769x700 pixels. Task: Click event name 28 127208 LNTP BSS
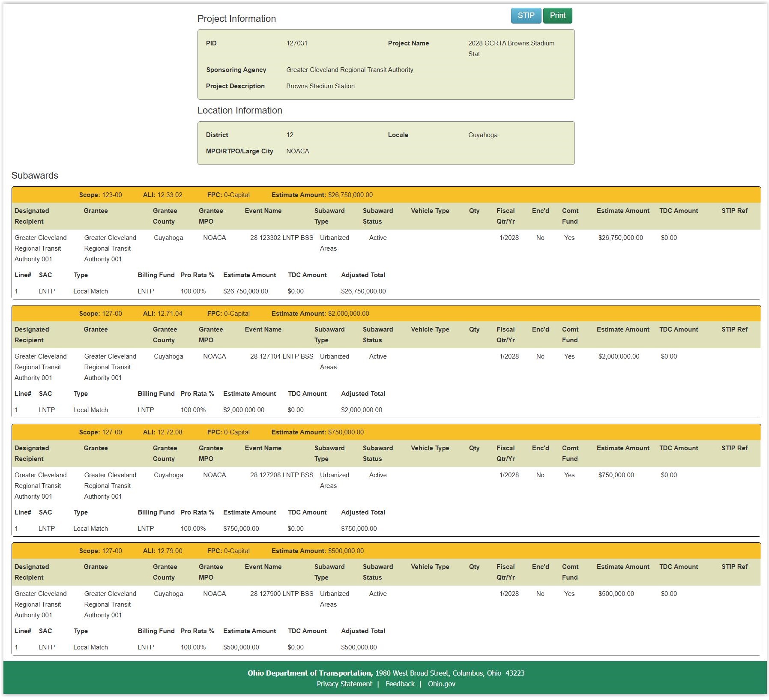click(281, 475)
